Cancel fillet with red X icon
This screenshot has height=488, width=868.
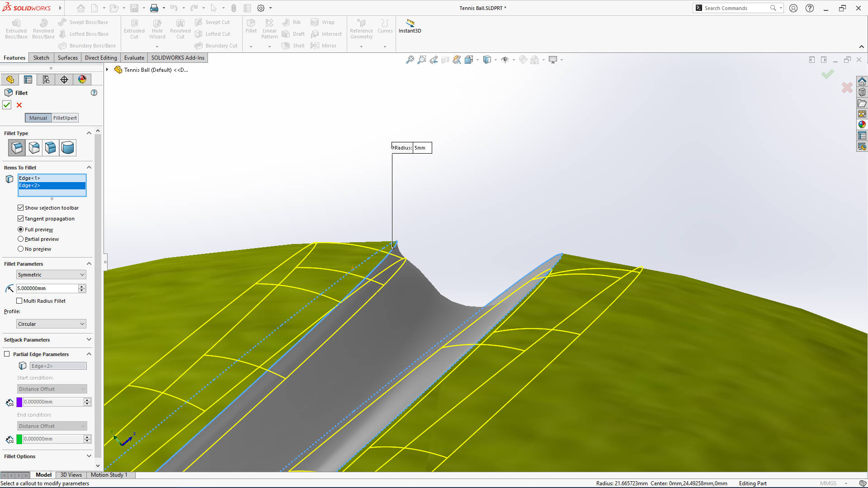(19, 105)
